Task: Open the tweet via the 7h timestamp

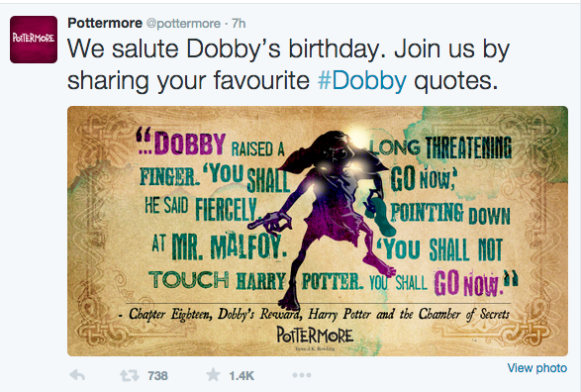Action: coord(239,24)
